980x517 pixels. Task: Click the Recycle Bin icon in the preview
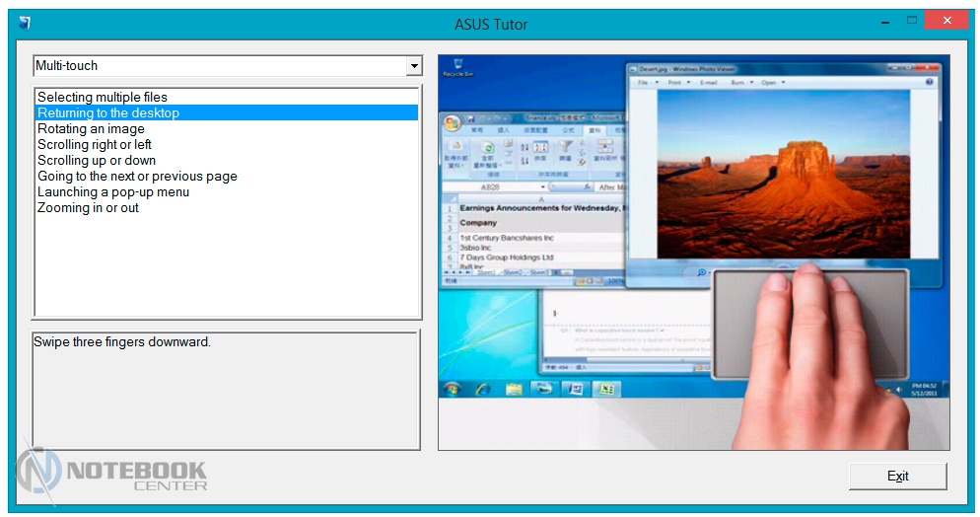[454, 67]
